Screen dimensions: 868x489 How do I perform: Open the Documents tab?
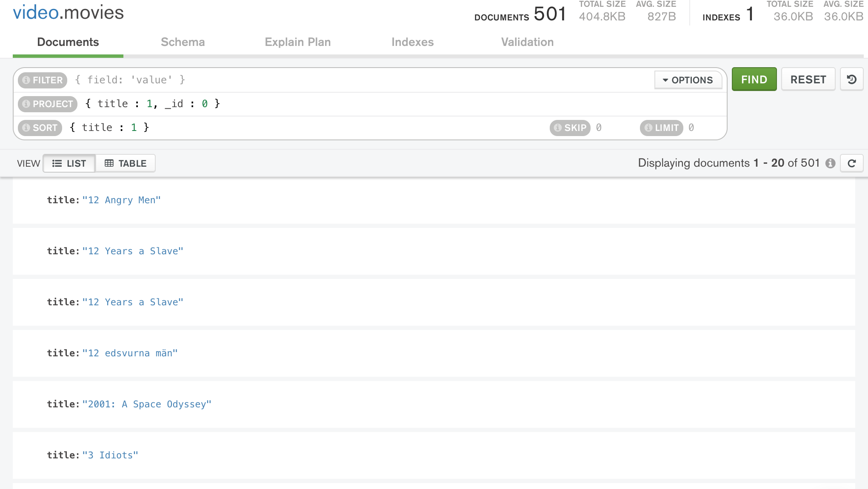click(68, 42)
